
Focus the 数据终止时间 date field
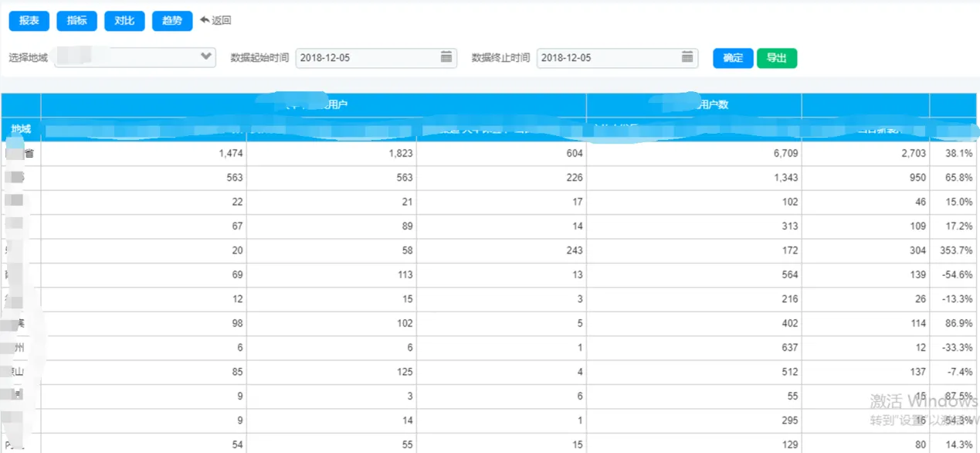point(617,58)
